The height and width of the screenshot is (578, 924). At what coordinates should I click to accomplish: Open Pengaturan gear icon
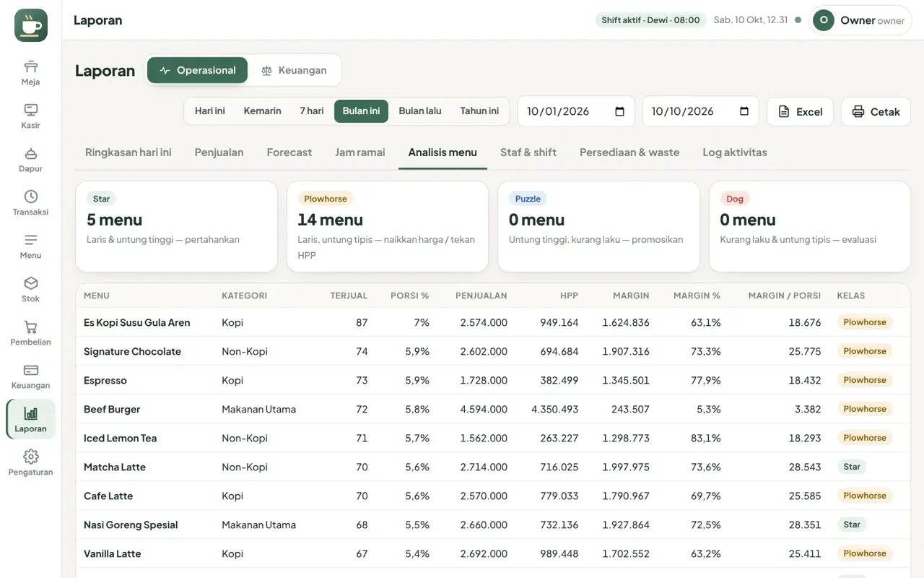(31, 463)
